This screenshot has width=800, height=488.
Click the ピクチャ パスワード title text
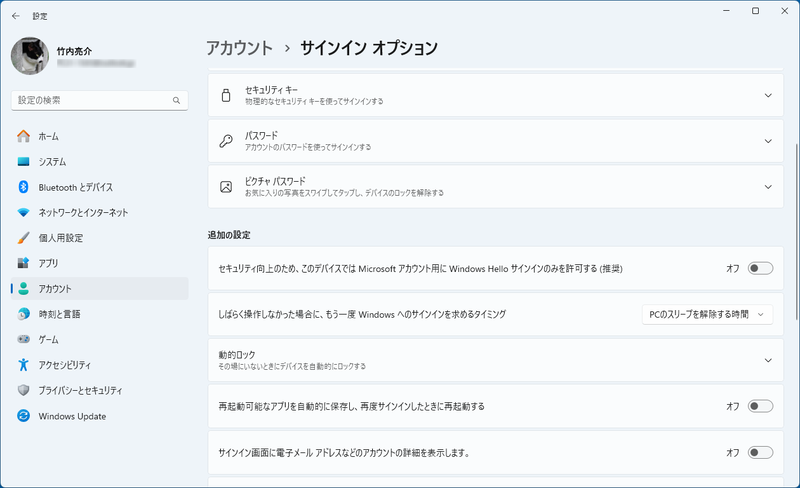[275, 181]
